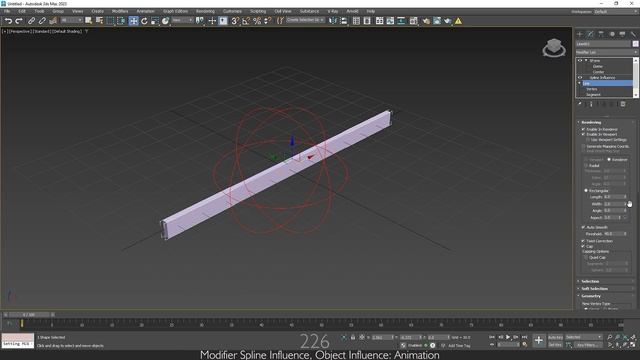Viewport: 640px width, 360px height.
Task: Collapse the Geometry rollout
Action: [591, 296]
